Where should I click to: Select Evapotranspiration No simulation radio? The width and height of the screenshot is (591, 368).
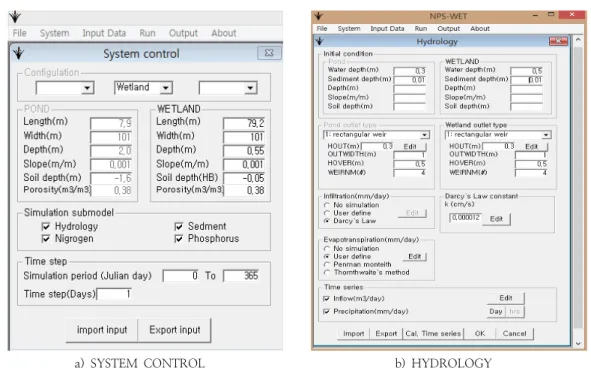[327, 249]
